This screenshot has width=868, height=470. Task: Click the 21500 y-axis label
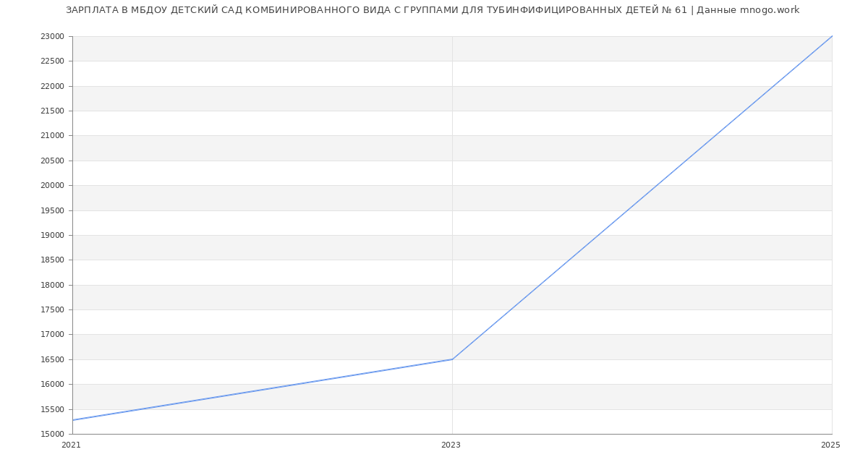tap(53, 111)
